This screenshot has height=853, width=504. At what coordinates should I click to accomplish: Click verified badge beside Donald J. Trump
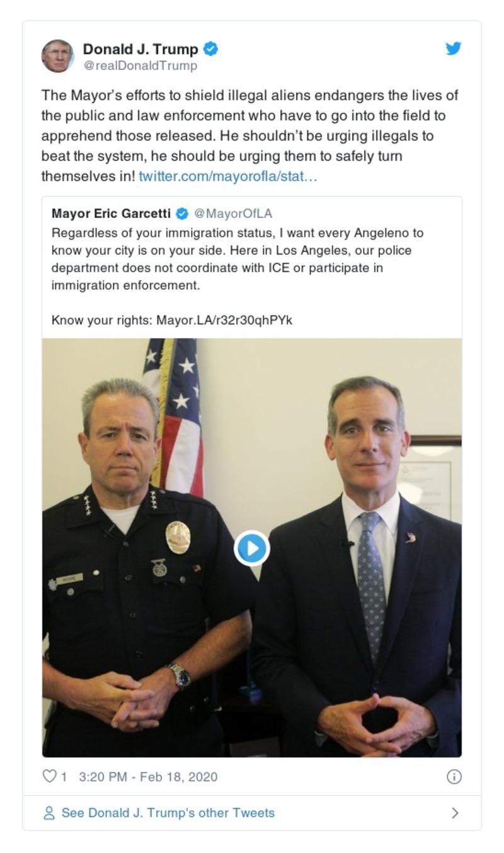(211, 49)
